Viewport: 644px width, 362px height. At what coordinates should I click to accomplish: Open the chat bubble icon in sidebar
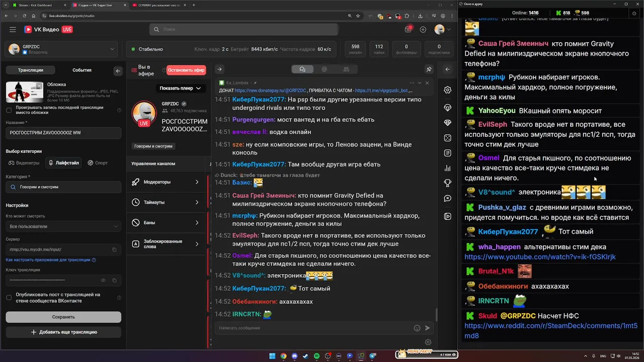pyautogui.click(x=448, y=199)
